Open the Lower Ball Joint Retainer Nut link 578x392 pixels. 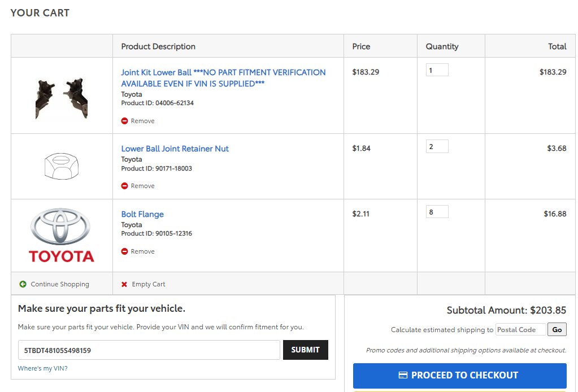pos(175,149)
